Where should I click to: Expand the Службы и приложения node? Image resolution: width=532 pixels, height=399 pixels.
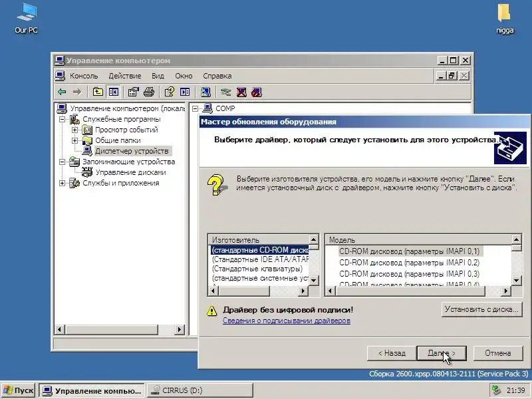(62, 184)
